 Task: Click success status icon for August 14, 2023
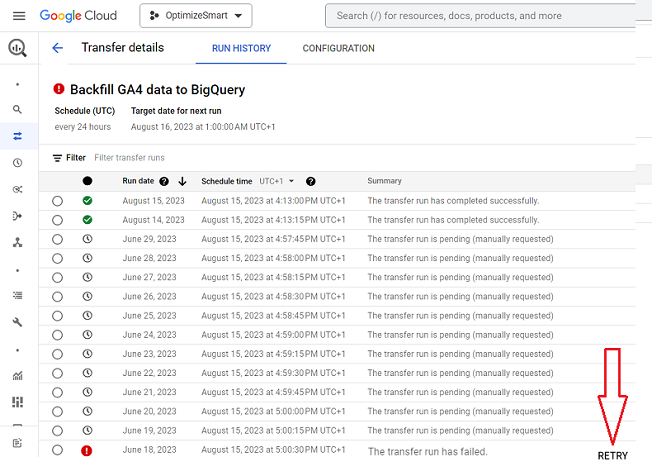point(87,220)
